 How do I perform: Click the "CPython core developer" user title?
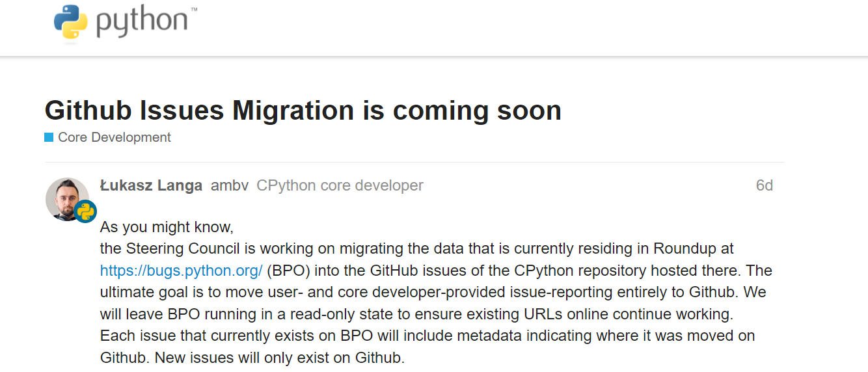(x=340, y=185)
